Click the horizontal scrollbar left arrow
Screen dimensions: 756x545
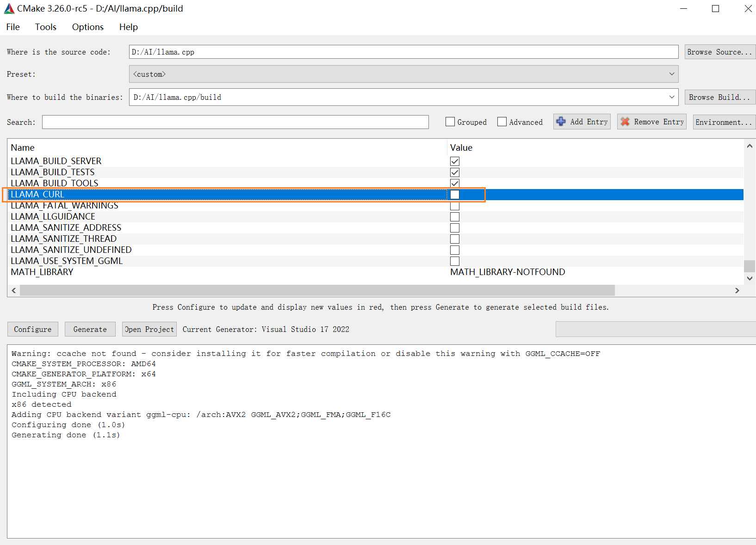(x=14, y=290)
